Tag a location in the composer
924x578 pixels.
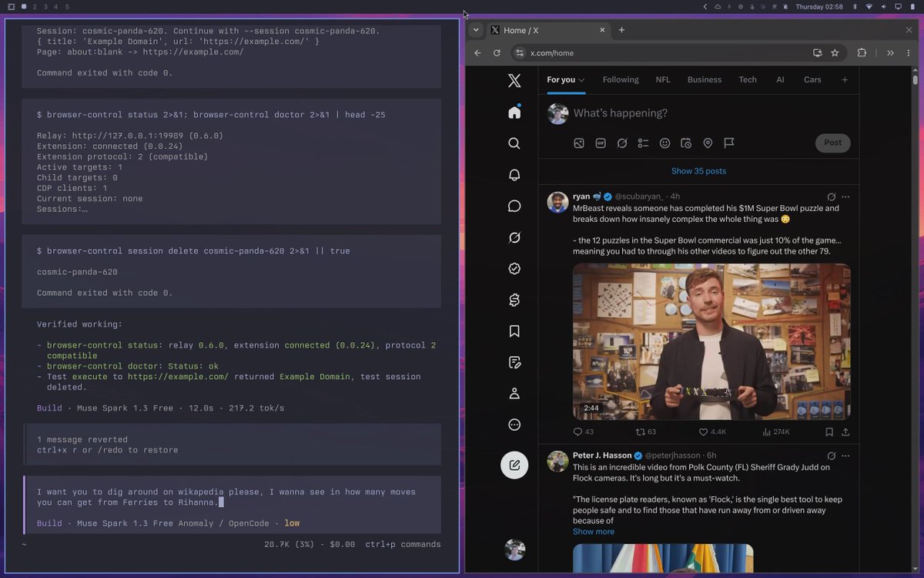pos(708,143)
